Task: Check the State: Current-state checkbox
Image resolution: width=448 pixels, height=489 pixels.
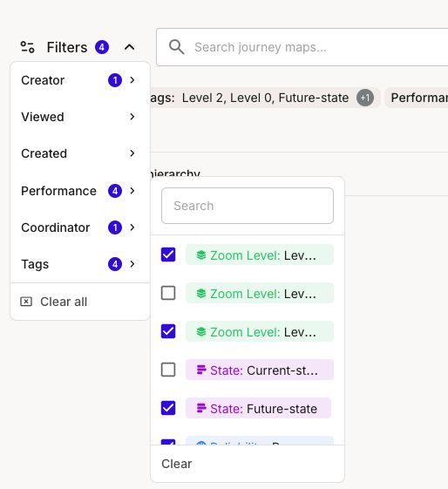Action: coord(168,370)
